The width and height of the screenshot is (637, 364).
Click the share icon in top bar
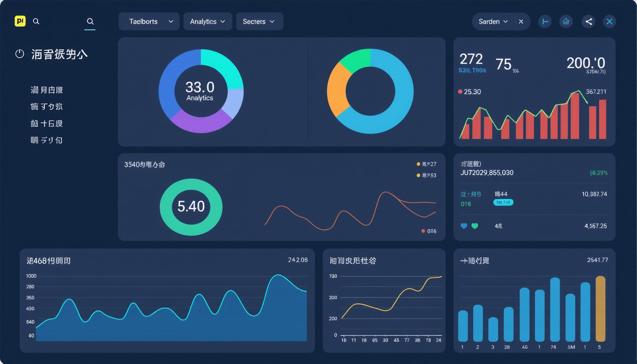(589, 22)
